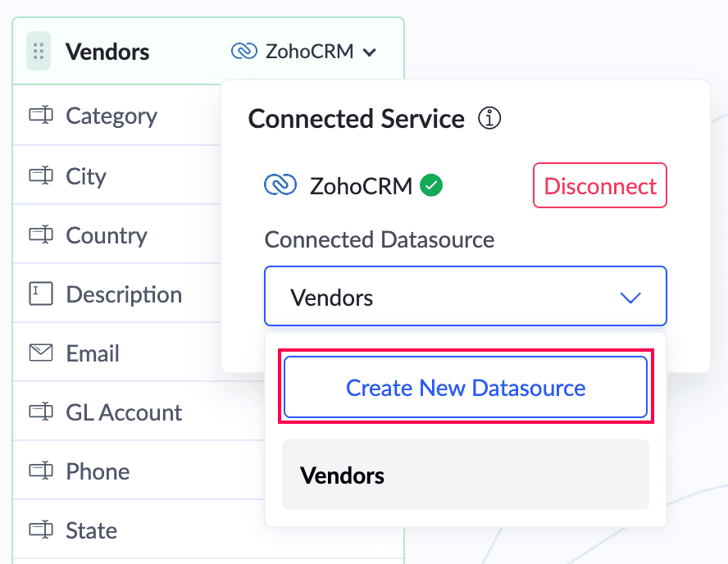Click the Category field type icon
This screenshot has width=728, height=564.
(41, 115)
